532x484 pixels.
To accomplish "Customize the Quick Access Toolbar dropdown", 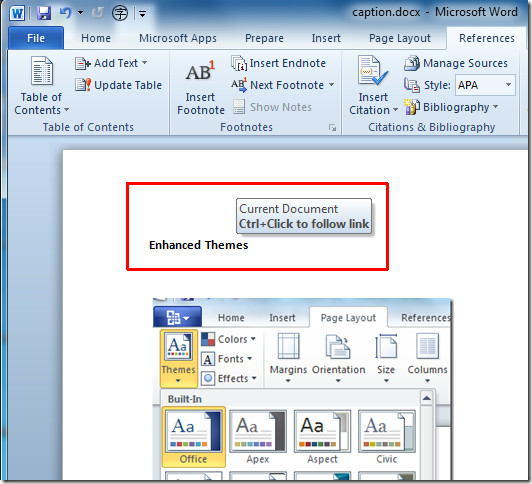I will click(142, 14).
